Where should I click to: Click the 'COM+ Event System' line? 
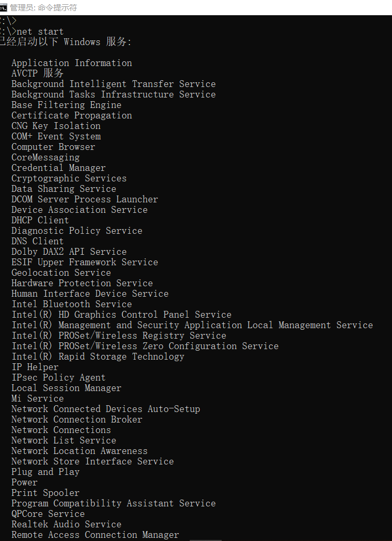coord(56,136)
